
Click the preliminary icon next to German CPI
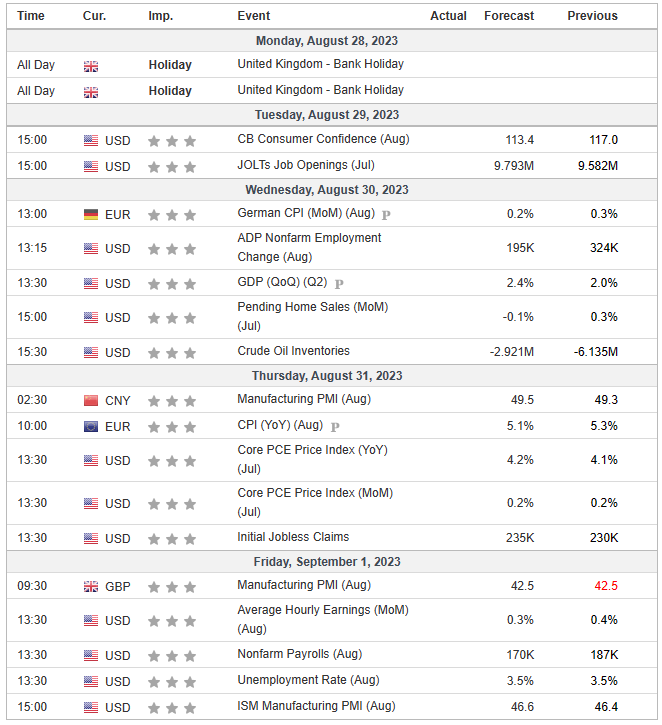[x=386, y=214]
